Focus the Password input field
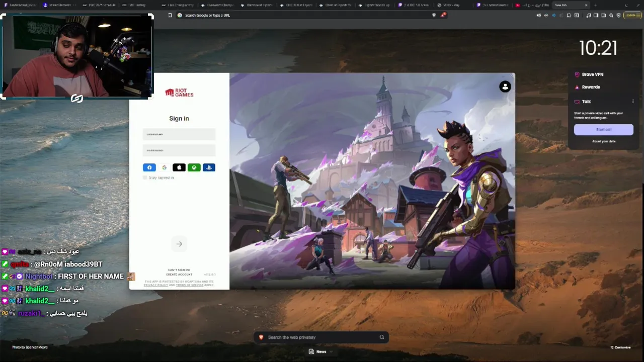Image resolution: width=644 pixels, height=362 pixels. pyautogui.click(x=179, y=150)
